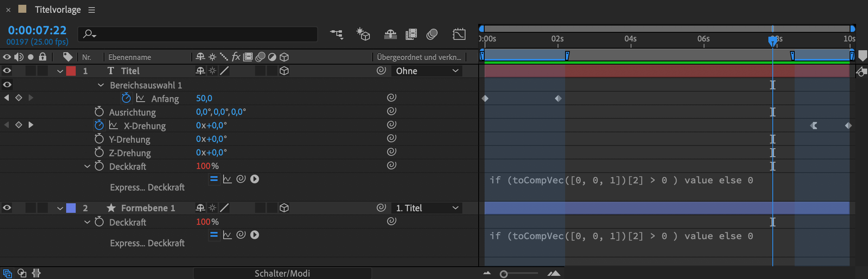Collapse the Bereichsauswahl 1 group
Image resolution: width=868 pixels, height=279 pixels.
click(101, 85)
